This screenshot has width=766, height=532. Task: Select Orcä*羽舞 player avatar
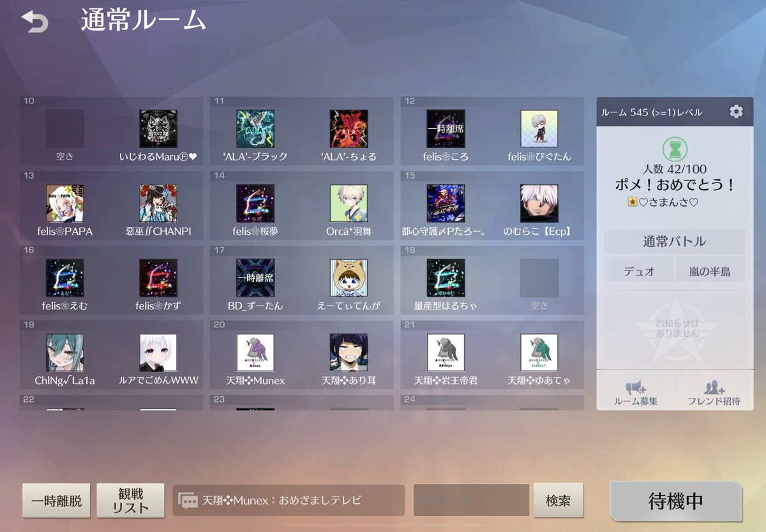coord(349,203)
